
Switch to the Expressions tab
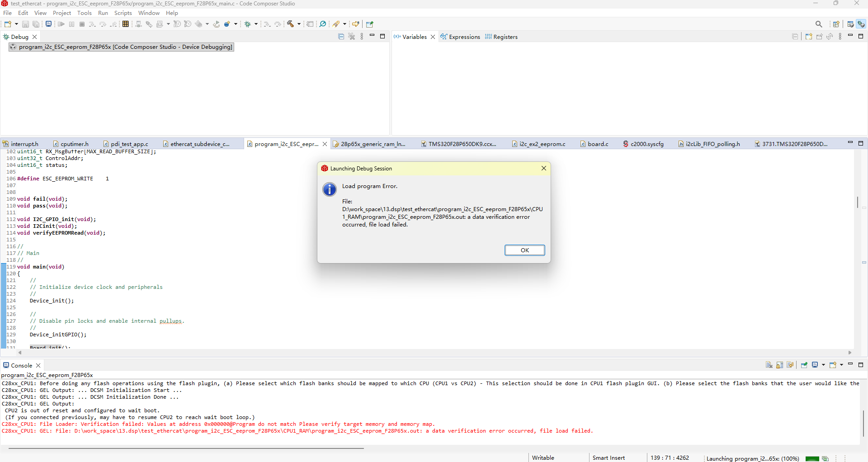(460, 37)
